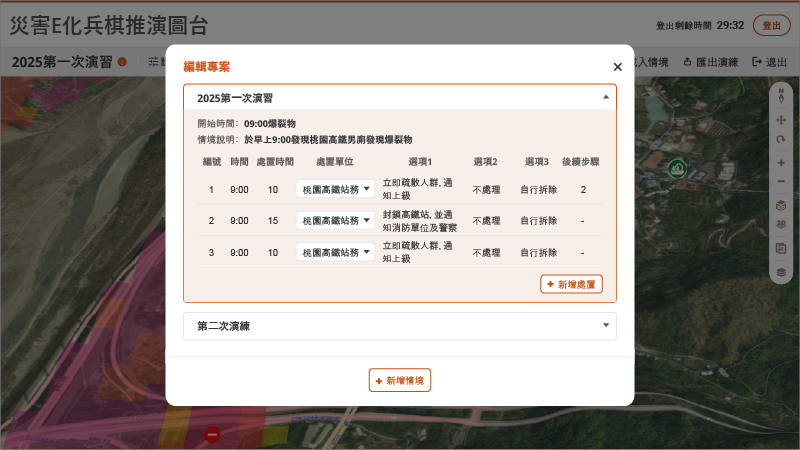Switch to 3D cube view icon
This screenshot has width=800, height=450.
tap(781, 206)
